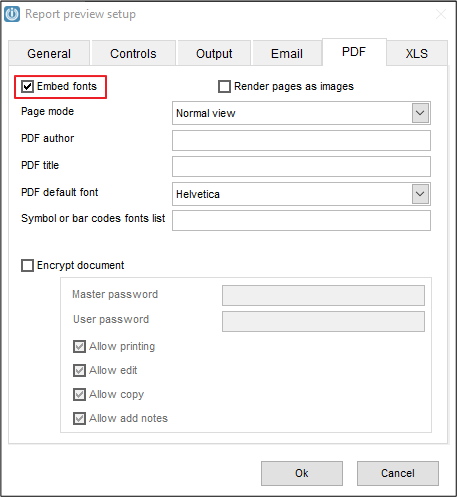Image resolution: width=457 pixels, height=497 pixels.
Task: Close the Report preview setup dialog
Action: click(441, 14)
